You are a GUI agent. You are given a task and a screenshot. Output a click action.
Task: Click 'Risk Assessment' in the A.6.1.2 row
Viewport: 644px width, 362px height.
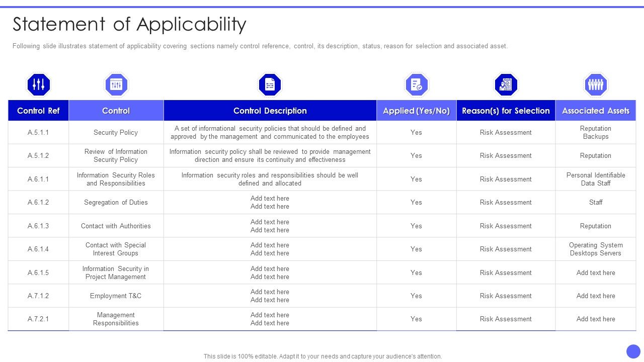pyautogui.click(x=506, y=203)
